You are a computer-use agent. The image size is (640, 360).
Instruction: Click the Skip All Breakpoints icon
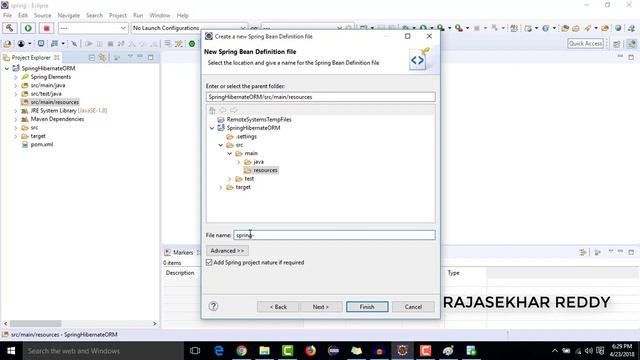74,44
